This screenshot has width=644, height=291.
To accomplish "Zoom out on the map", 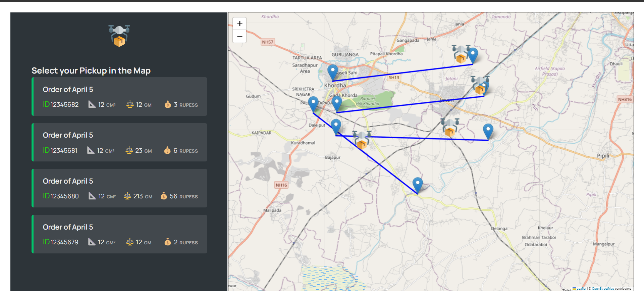I will (239, 36).
